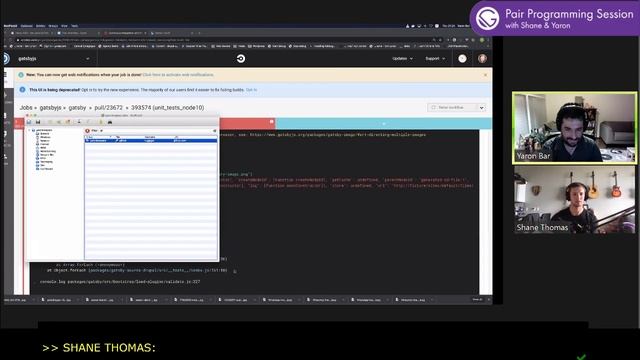Click the gatsby-image docs URL in console output
This screenshot has height=360, width=640.
click(x=338, y=135)
